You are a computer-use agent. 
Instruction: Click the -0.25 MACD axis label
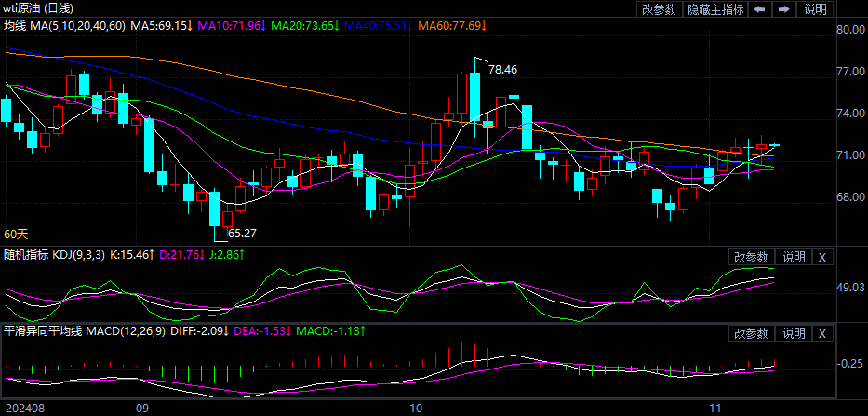tap(849, 364)
